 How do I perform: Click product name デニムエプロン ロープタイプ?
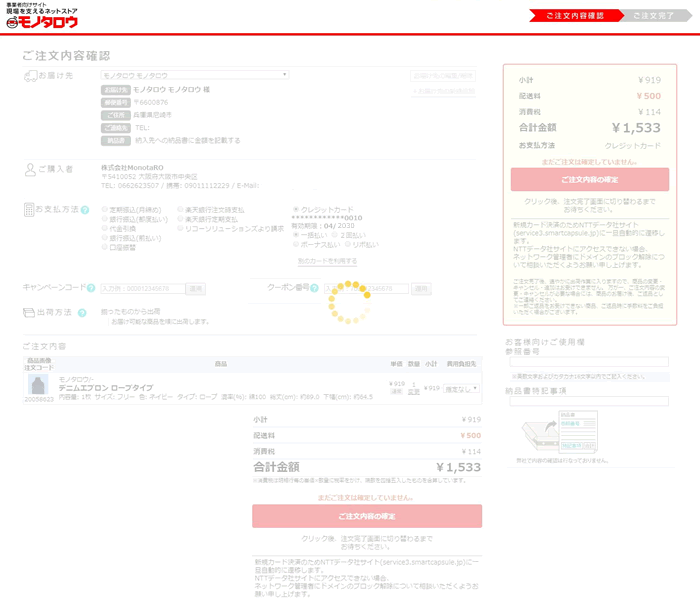tap(106, 388)
